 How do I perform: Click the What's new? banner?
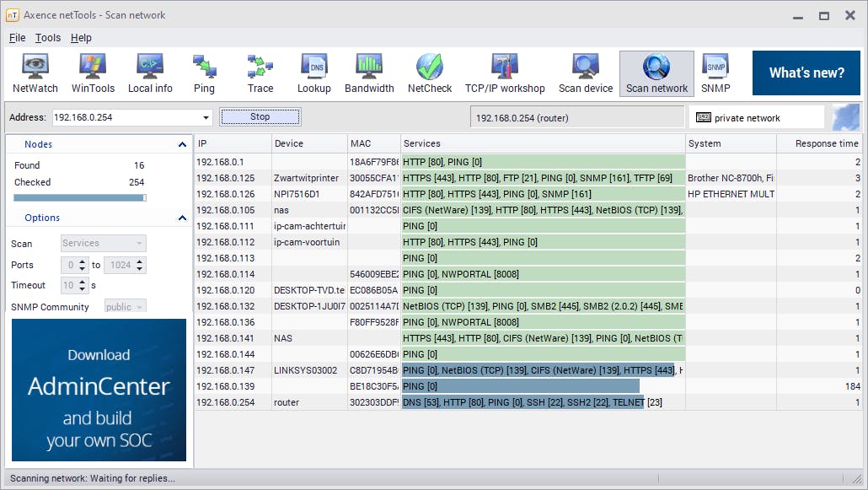click(806, 73)
